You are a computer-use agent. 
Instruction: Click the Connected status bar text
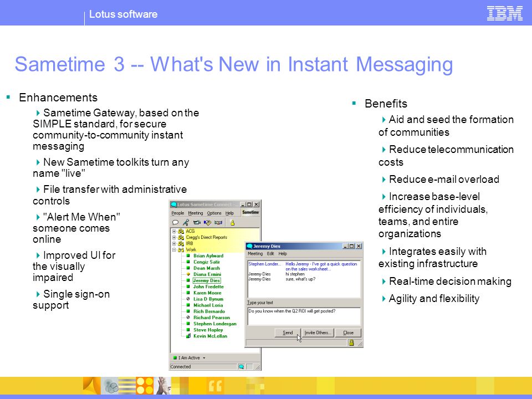[181, 367]
